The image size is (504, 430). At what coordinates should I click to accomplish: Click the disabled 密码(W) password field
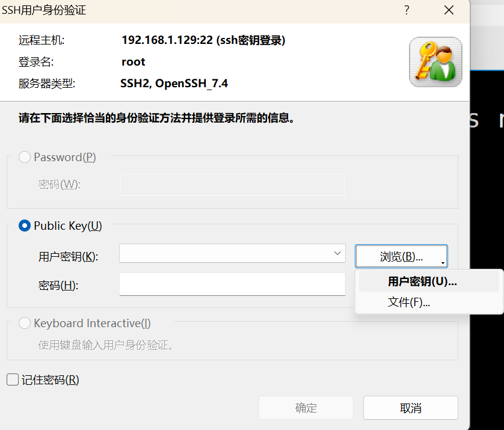click(232, 185)
